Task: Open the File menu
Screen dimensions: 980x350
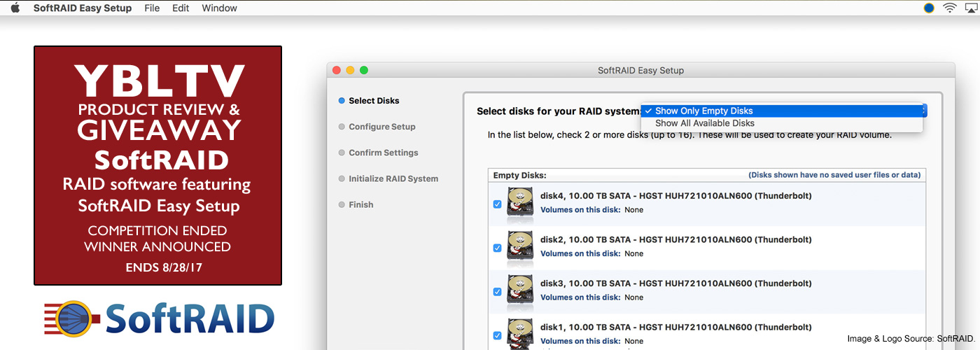Action: [152, 8]
